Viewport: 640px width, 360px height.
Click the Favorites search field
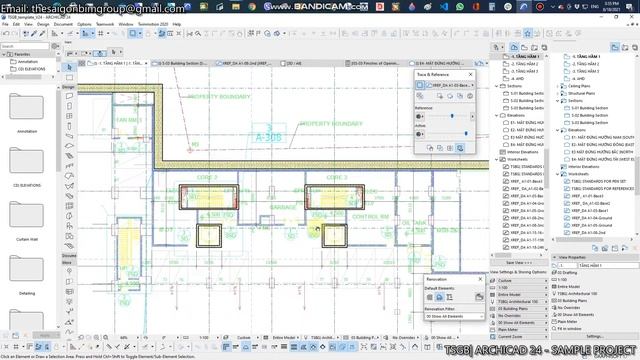point(25,46)
